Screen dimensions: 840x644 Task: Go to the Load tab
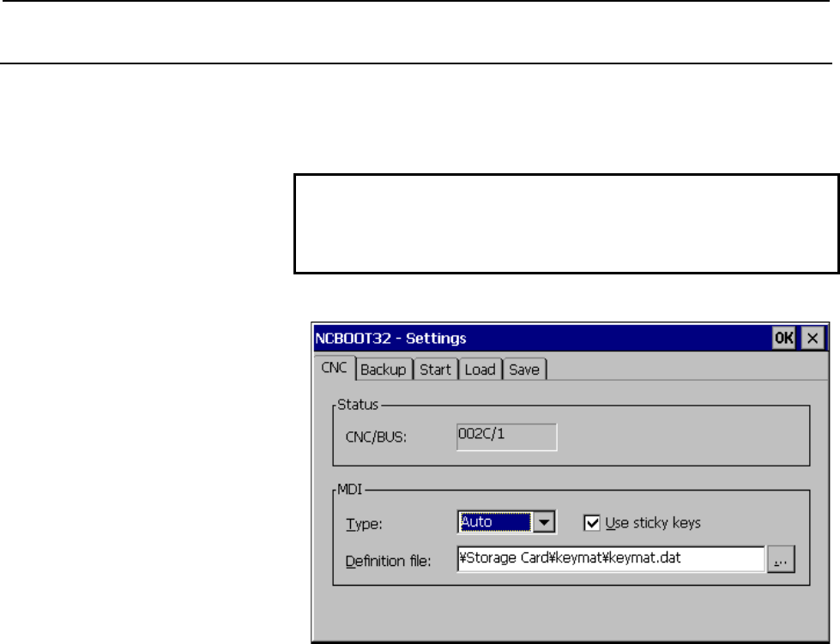480,370
